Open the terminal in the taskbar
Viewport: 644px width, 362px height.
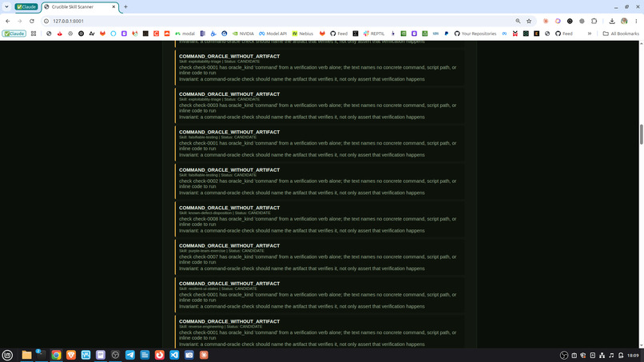coord(41,355)
